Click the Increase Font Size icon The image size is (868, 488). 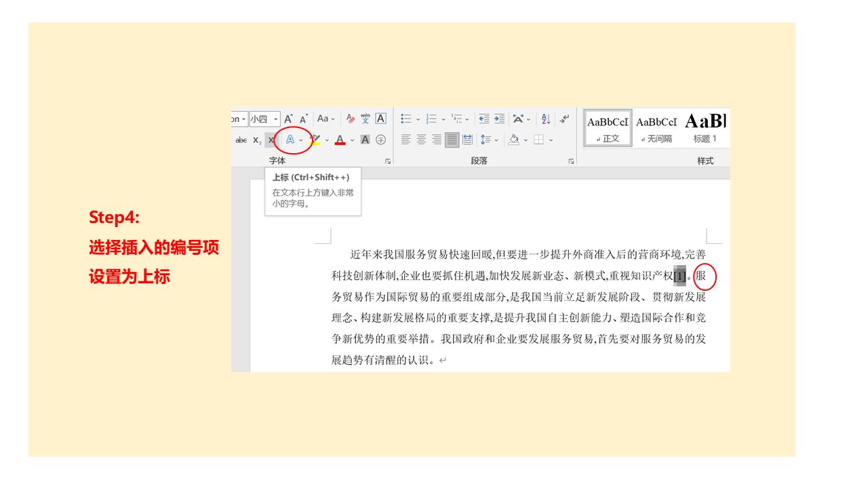pyautogui.click(x=288, y=119)
